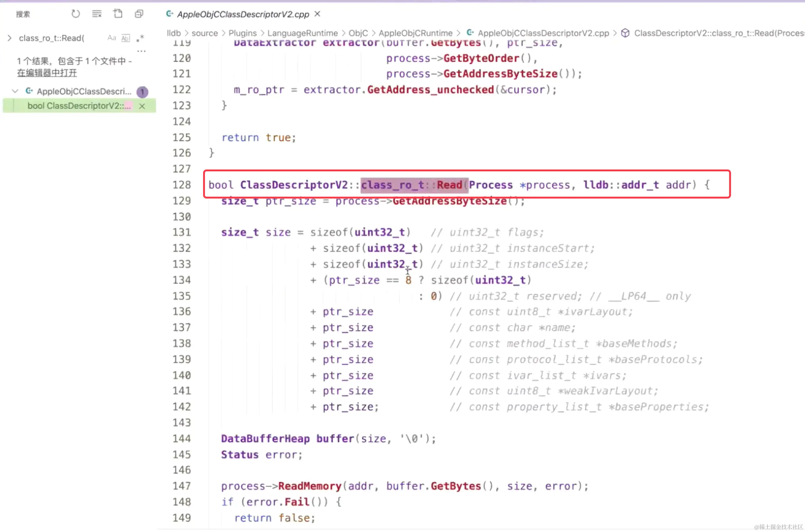The height and width of the screenshot is (532, 805).
Task: Click GetByteOrder on line 120
Action: (x=481, y=59)
